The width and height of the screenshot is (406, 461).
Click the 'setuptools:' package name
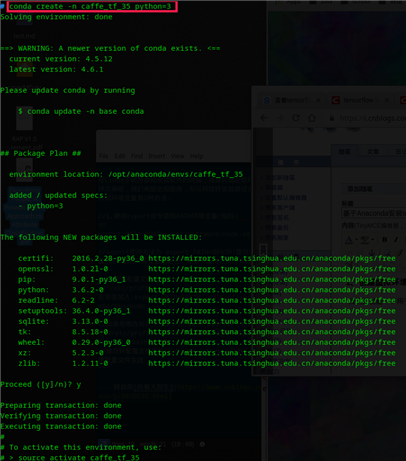pyautogui.click(x=42, y=311)
